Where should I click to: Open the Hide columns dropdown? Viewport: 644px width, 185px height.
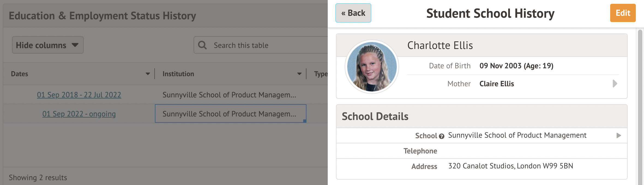click(48, 45)
